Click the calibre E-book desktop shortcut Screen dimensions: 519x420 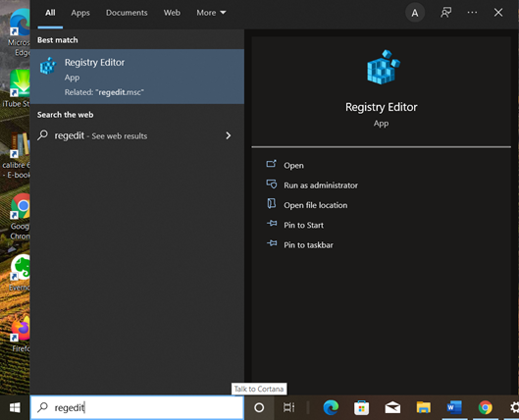[x=17, y=156]
